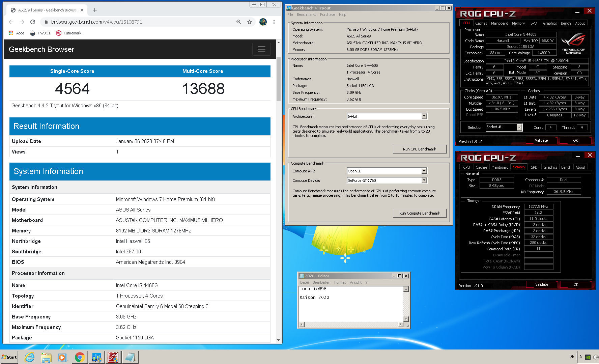
Task: Close the ASUS All Series tab
Action: [x=82, y=10]
